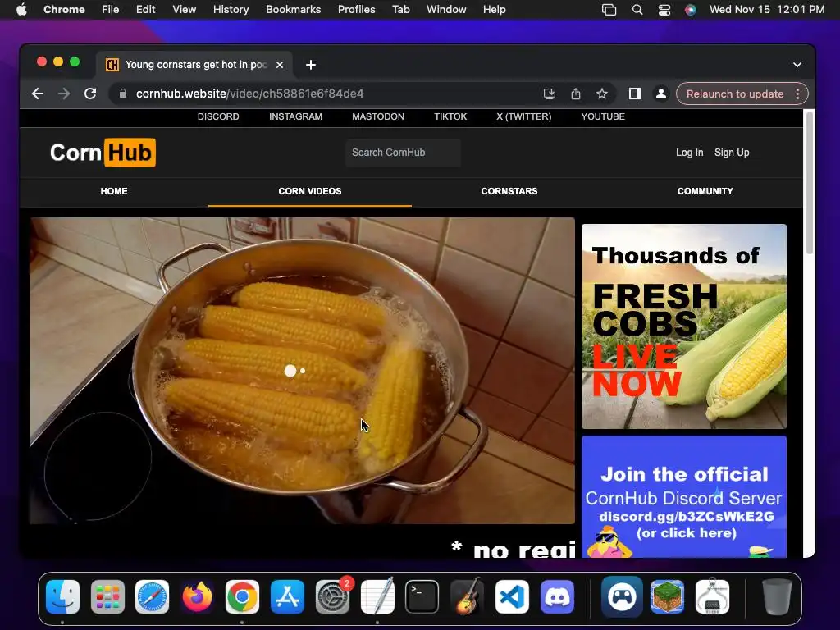This screenshot has height=630, width=840.
Task: Open the Profiles menu
Action: point(356,10)
